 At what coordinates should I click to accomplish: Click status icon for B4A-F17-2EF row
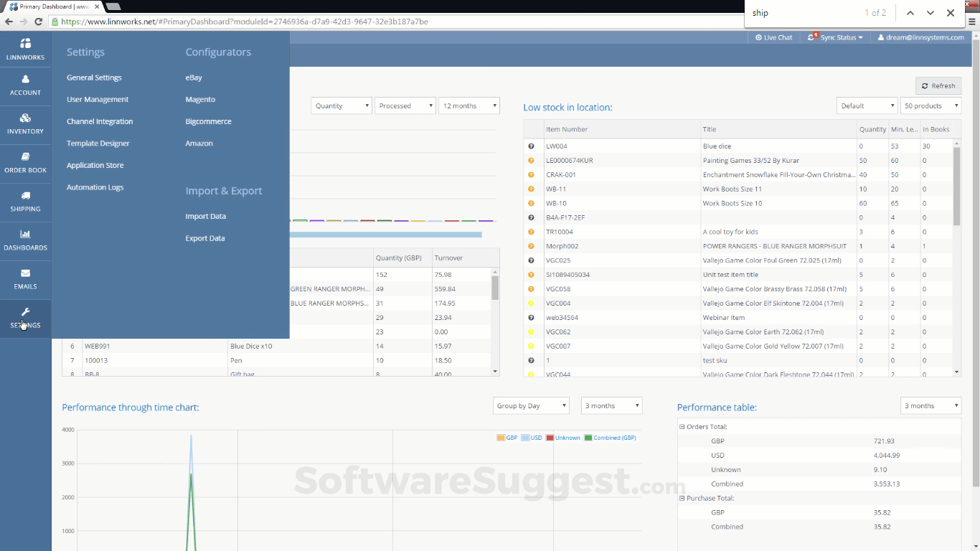(531, 217)
